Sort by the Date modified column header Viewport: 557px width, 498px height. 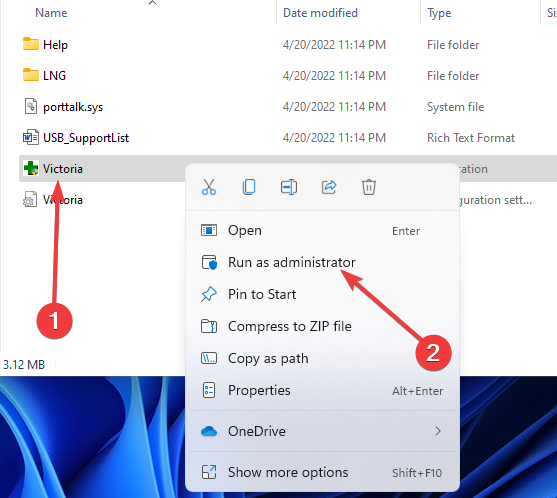[320, 13]
